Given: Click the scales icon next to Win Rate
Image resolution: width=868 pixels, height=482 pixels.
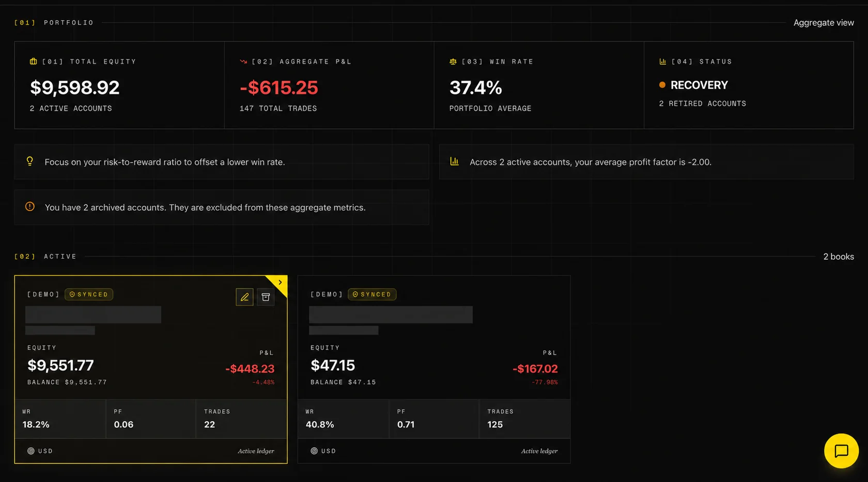Looking at the screenshot, I should click(453, 62).
